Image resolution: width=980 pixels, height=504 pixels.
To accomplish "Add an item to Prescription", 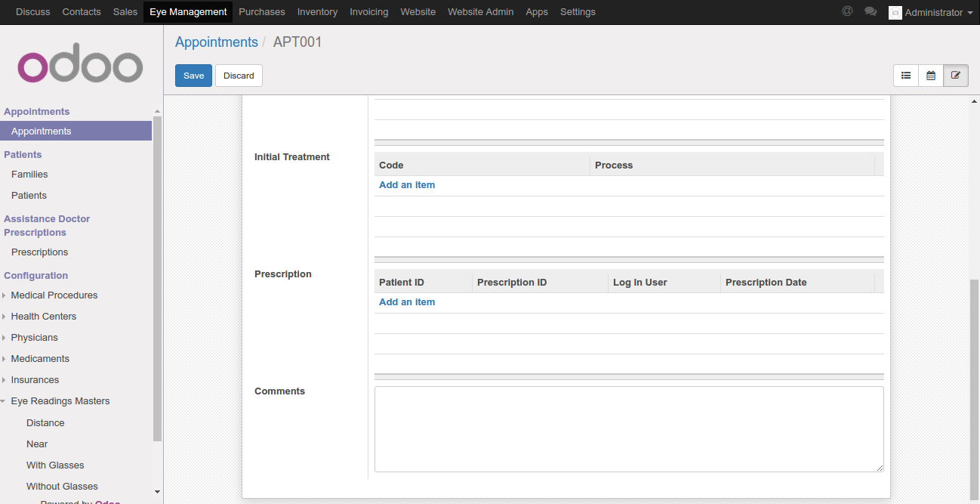I will tap(407, 302).
